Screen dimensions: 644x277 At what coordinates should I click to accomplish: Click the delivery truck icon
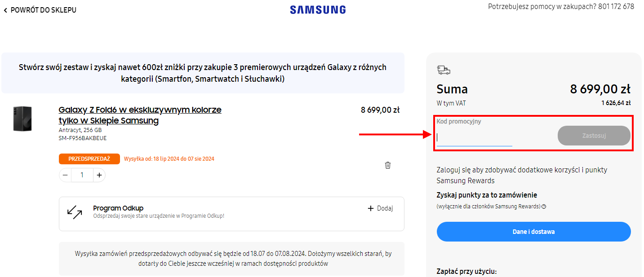coord(444,70)
